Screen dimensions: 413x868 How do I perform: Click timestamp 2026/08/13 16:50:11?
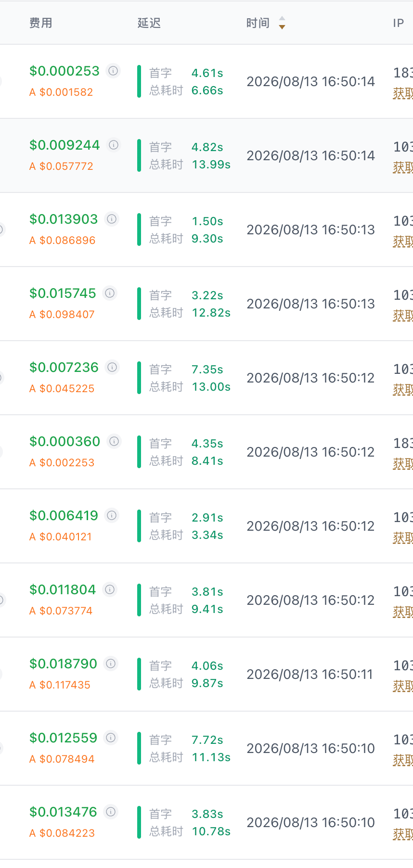(x=310, y=674)
